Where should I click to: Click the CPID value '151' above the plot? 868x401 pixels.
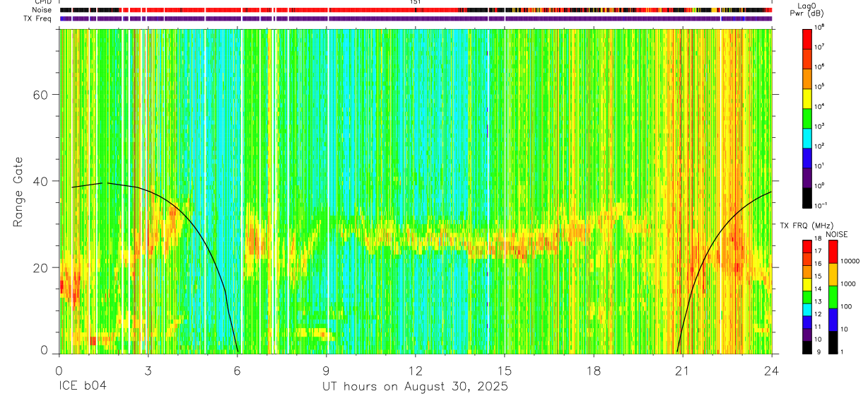[416, 2]
